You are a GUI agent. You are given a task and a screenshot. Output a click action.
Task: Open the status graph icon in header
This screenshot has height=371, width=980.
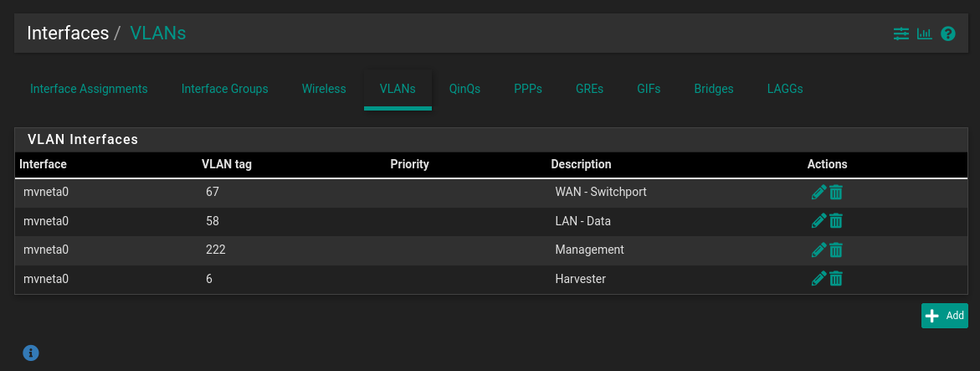click(925, 33)
